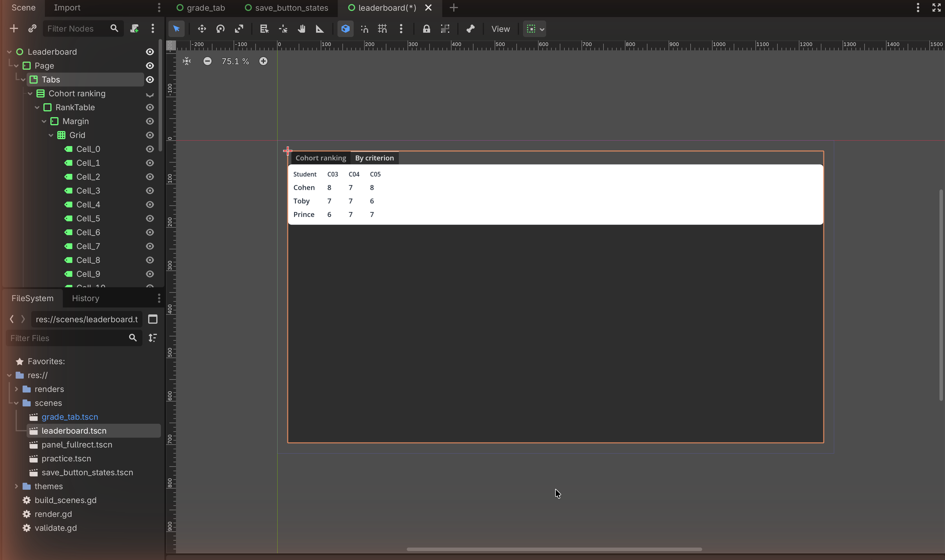Viewport: 945px width, 560px height.
Task: Toggle visibility of Leaderboard node
Action: [150, 52]
